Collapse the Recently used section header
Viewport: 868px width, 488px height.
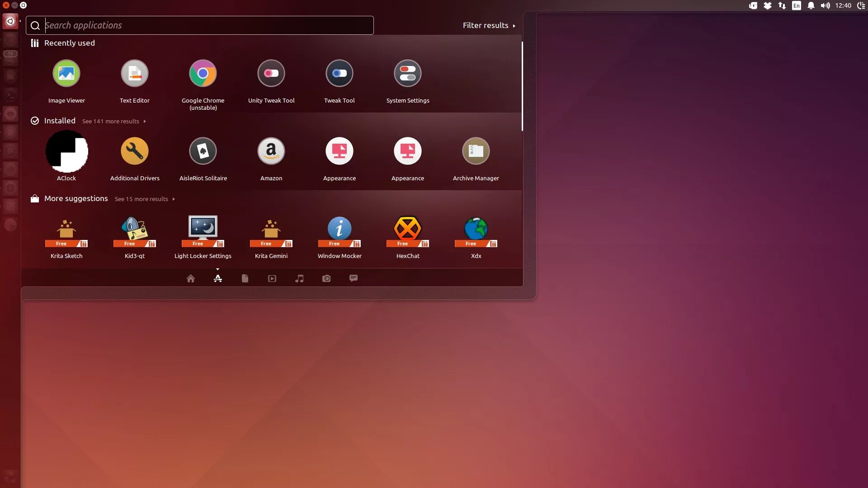(69, 43)
